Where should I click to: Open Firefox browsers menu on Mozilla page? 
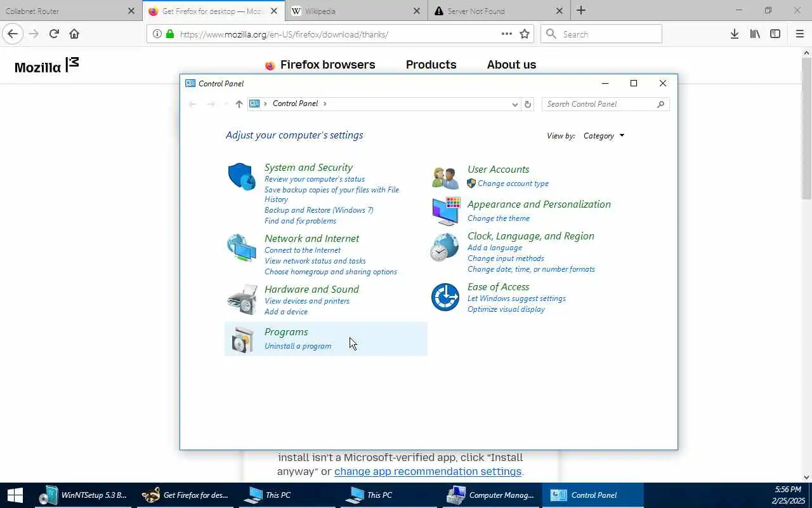pyautogui.click(x=320, y=65)
